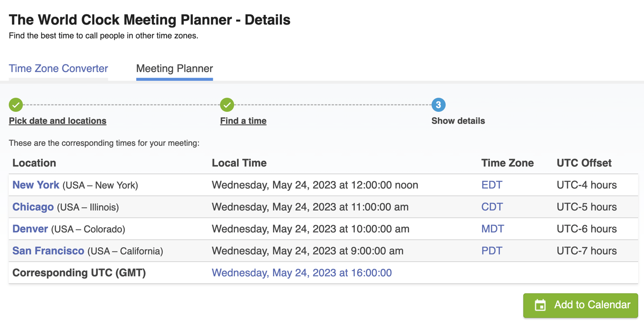Click the (USA – Colorado) region text
Image resolution: width=644 pixels, height=329 pixels.
[88, 229]
